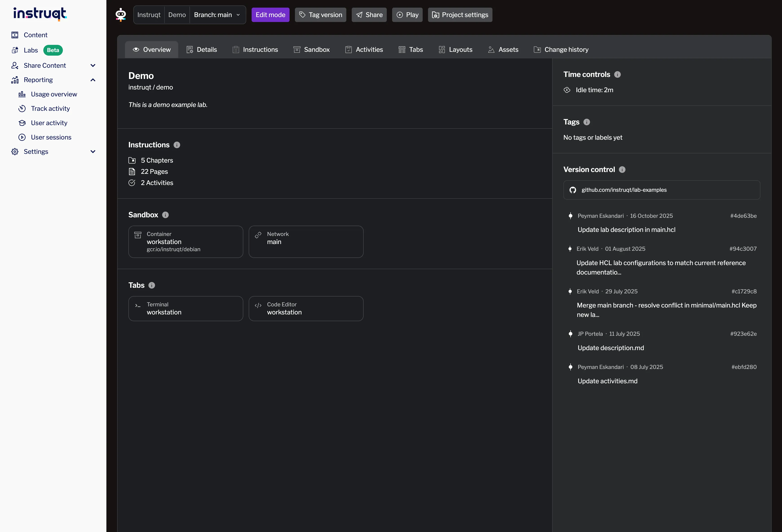
Task: Click the Instruqt robot mascot icon
Action: (x=121, y=15)
